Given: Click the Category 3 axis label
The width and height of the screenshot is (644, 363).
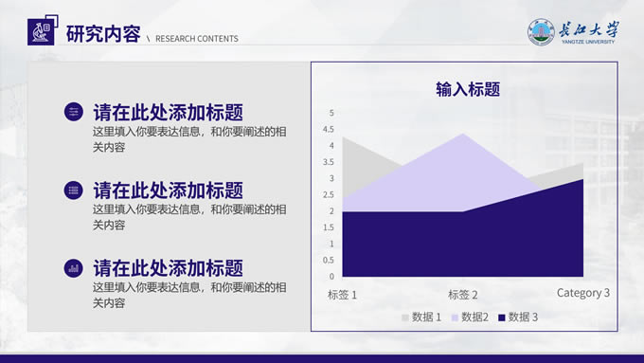Looking at the screenshot, I should point(582,293).
